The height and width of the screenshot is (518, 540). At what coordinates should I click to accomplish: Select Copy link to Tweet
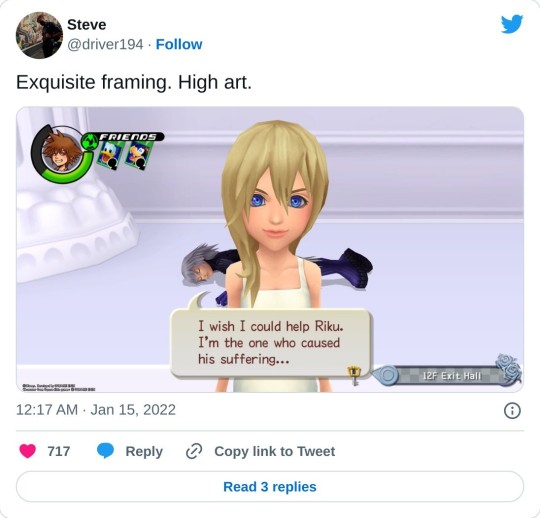pos(274,451)
